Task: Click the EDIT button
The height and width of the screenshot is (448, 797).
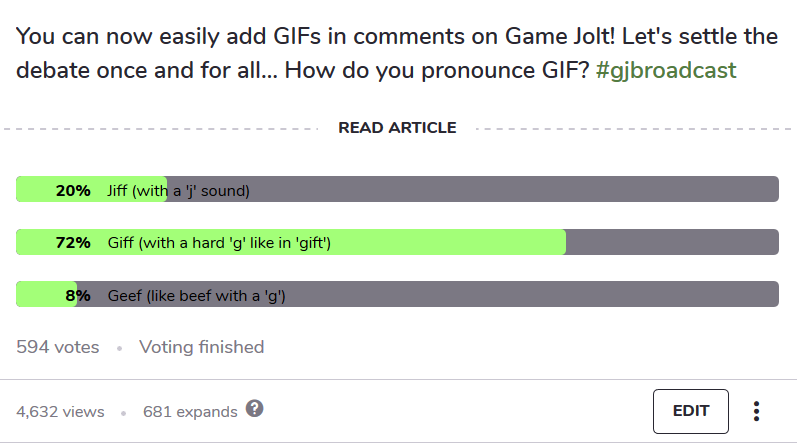Action: (x=691, y=411)
